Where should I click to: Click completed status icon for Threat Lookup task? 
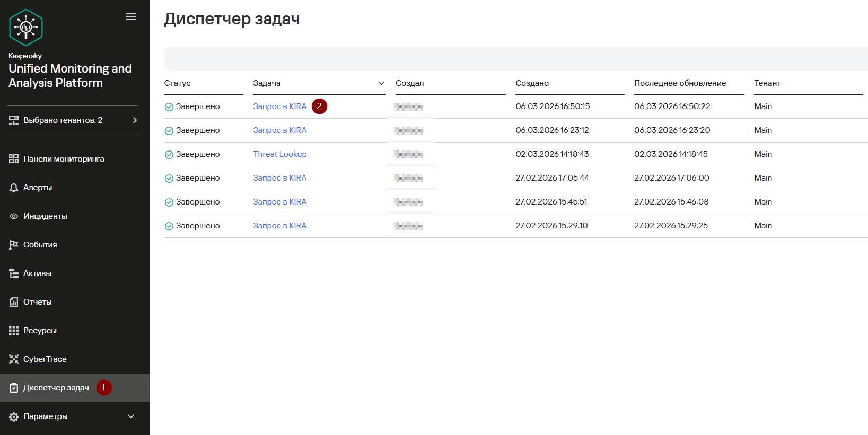click(169, 155)
